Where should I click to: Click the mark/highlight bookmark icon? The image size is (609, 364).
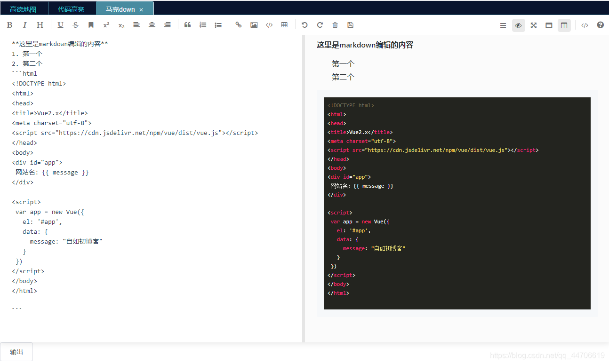point(91,25)
